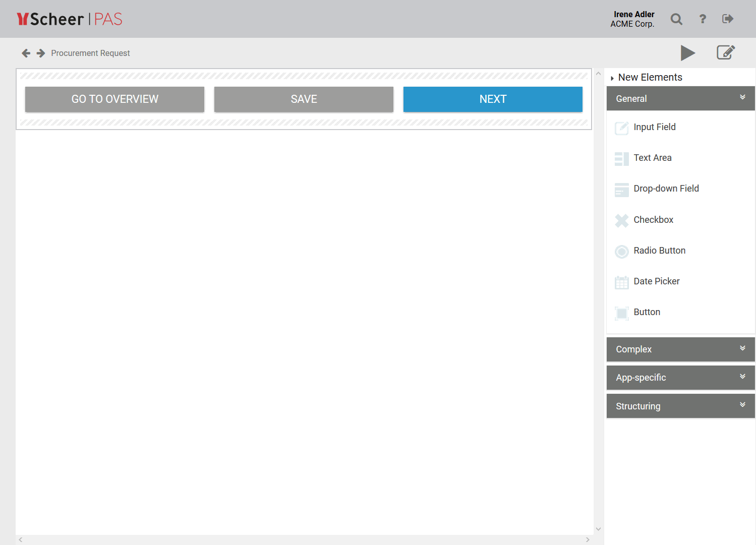
Task: Click the ACME Corp. label
Action: (632, 24)
